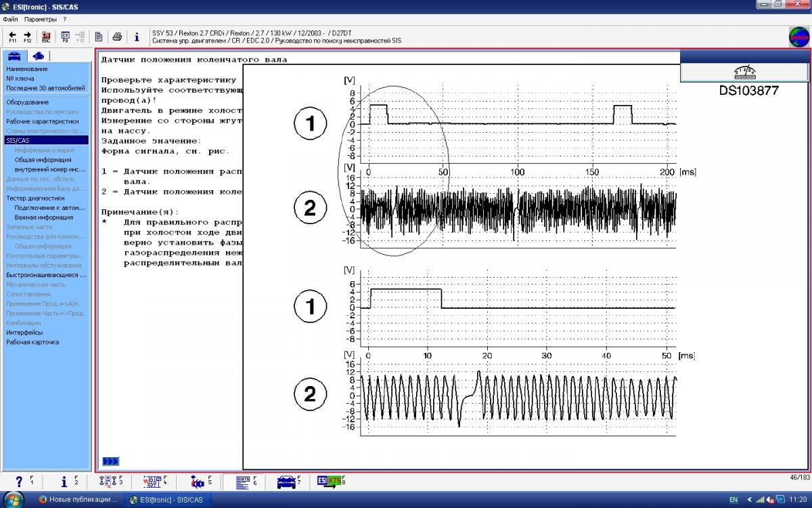Go back with the F11 arrow
Viewport: 812px width, 508px height.
[x=12, y=37]
